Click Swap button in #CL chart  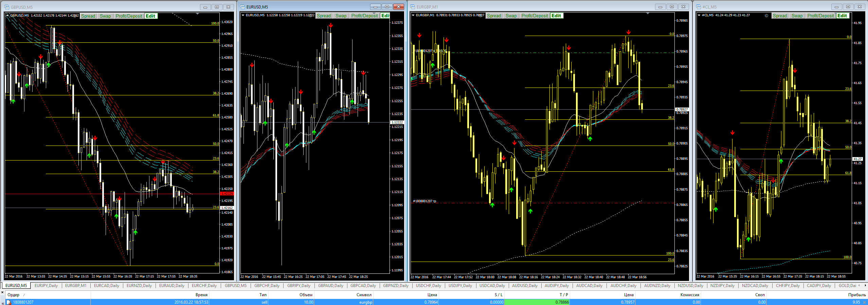click(797, 16)
